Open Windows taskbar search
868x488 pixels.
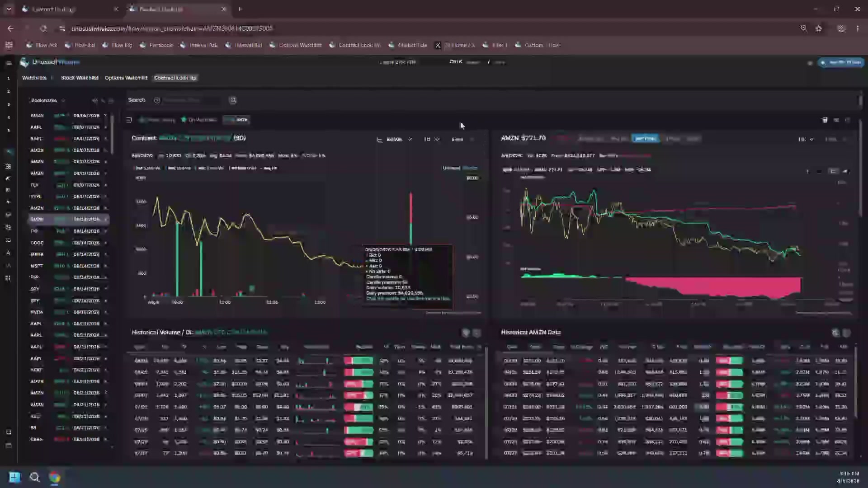pyautogui.click(x=34, y=477)
